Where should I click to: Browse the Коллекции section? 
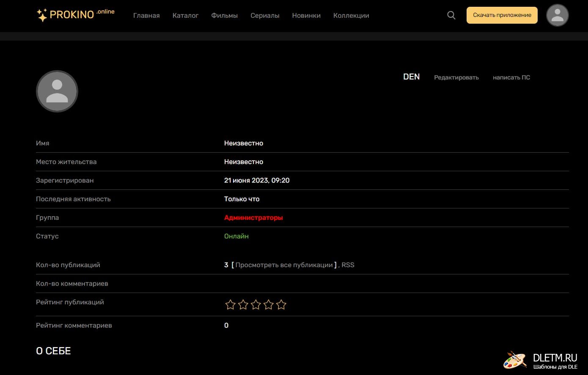click(x=351, y=16)
